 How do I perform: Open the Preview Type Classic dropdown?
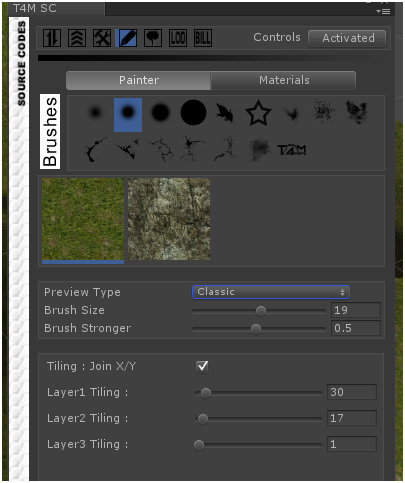(x=271, y=292)
